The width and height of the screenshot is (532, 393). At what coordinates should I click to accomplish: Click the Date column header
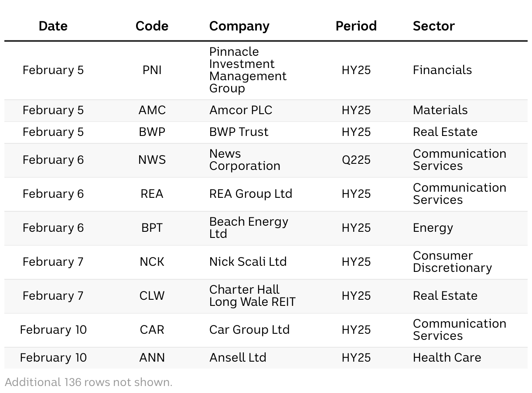point(53,26)
